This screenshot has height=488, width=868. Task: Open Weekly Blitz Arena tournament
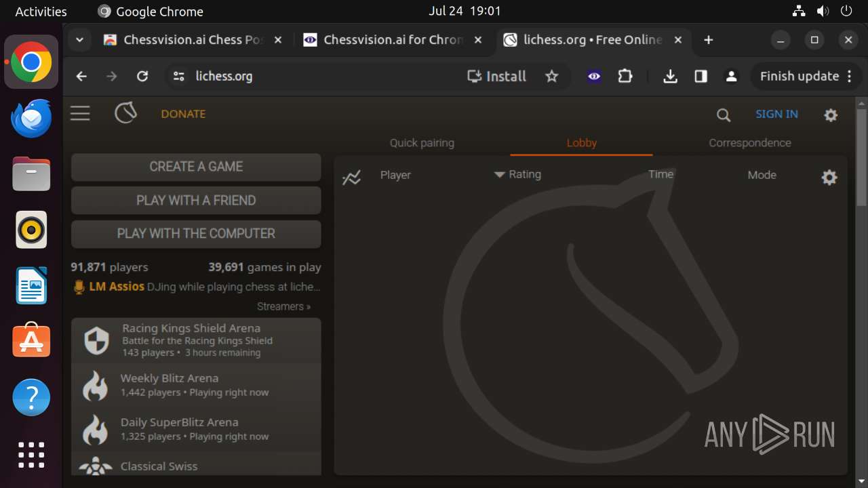click(x=196, y=385)
